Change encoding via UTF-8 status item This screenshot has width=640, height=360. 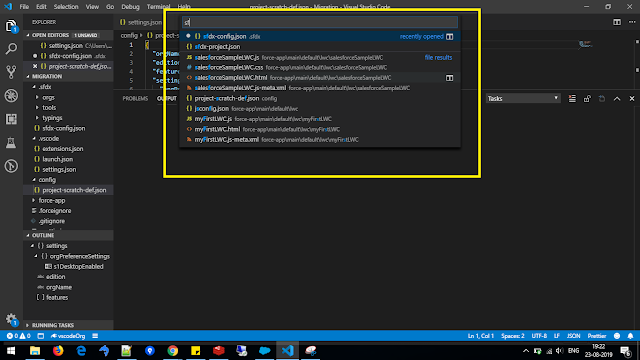[539, 336]
